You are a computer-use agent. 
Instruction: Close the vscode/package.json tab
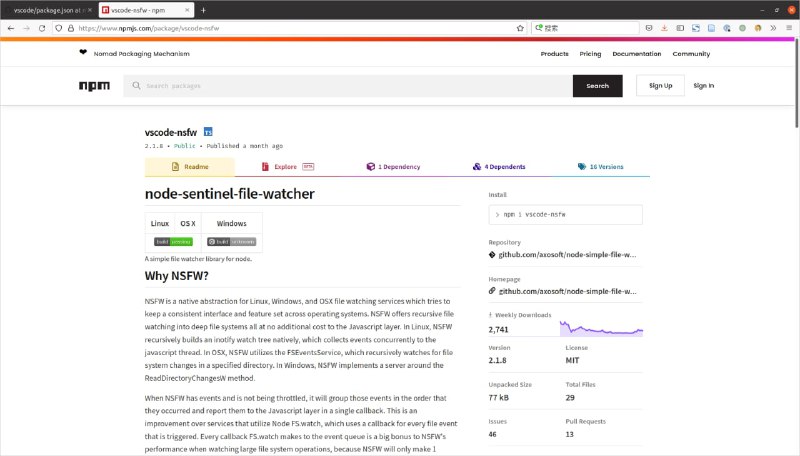tap(89, 10)
